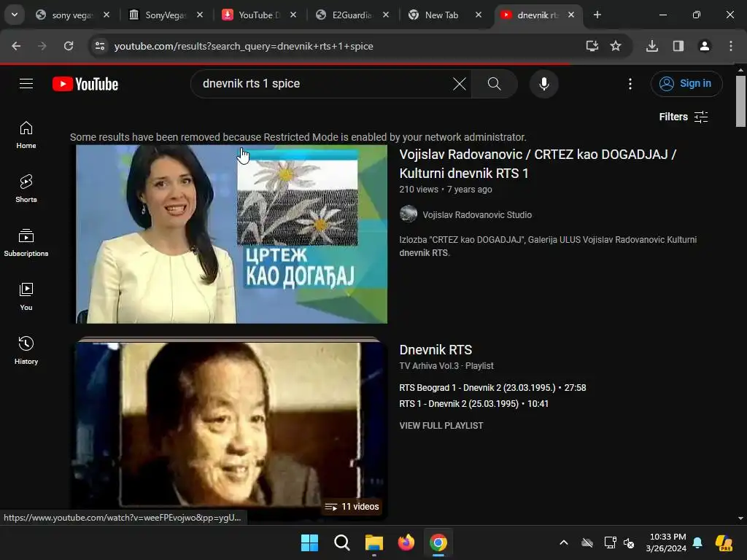
Task: Go back with the browser back arrow
Action: pos(16,46)
